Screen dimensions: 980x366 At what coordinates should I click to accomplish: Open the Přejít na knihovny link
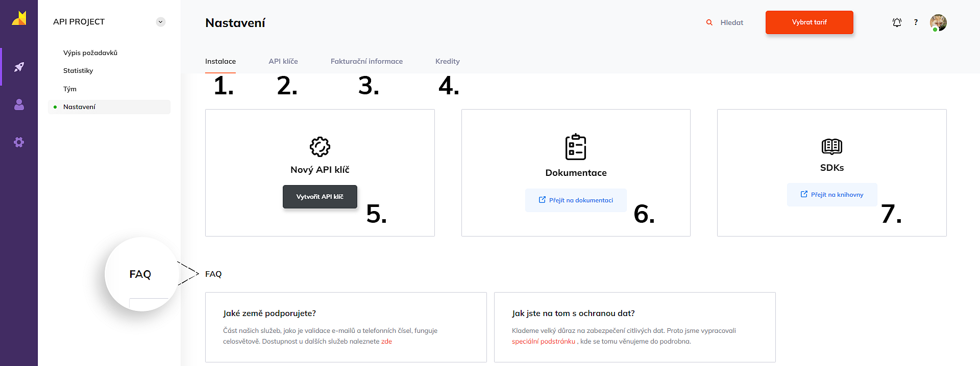click(x=832, y=195)
